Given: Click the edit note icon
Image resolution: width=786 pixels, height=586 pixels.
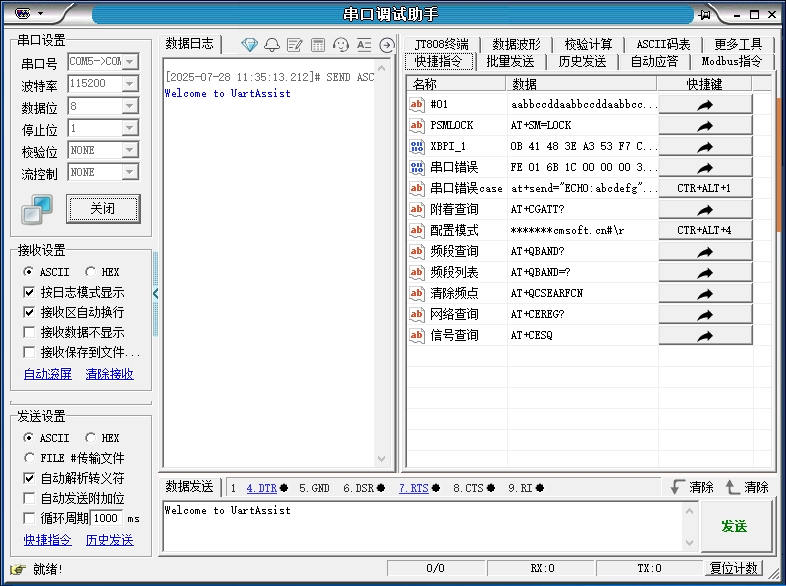Looking at the screenshot, I should coord(294,45).
